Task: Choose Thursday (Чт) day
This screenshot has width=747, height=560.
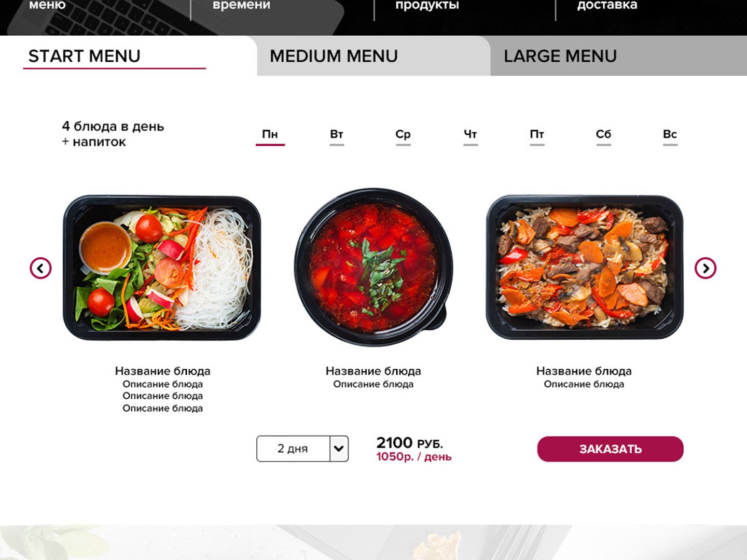Action: [471, 135]
